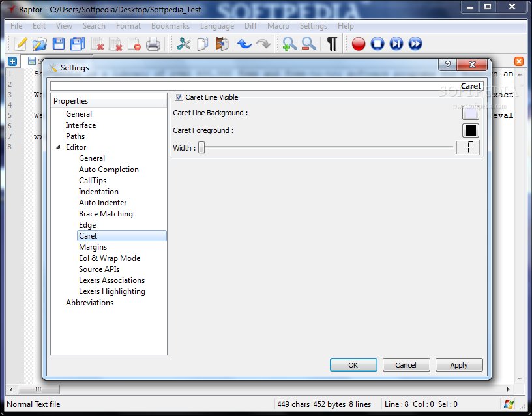Zoom in with the magnifier plus icon
This screenshot has height=416, width=532.
point(289,44)
